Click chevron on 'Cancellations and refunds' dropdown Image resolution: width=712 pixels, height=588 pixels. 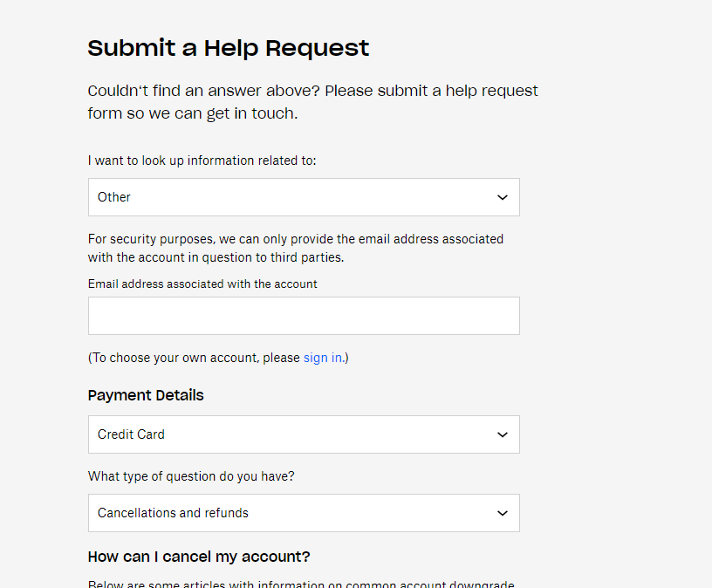point(503,513)
